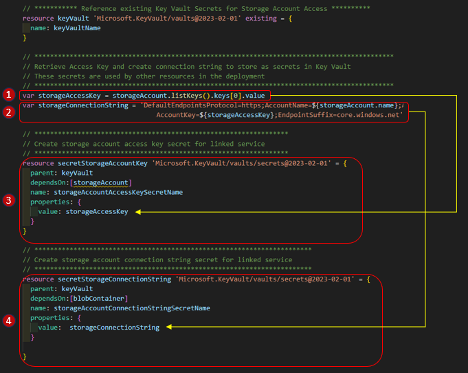Viewport: 468px width, 373px height.
Task: Select comment 'Create storage account access key secret for linked service'
Action: tap(149, 144)
